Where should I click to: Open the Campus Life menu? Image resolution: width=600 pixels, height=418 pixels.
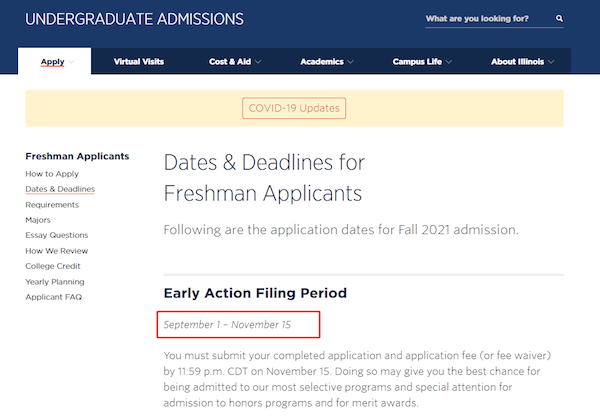coord(422,62)
